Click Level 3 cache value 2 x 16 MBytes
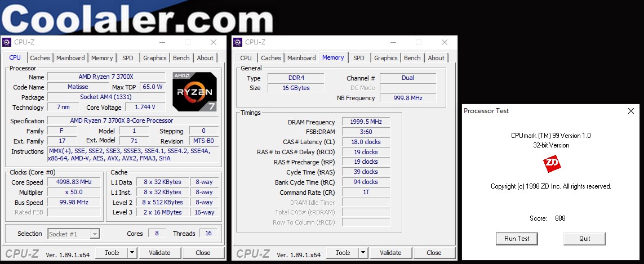The height and width of the screenshot is (264, 644). [163, 212]
